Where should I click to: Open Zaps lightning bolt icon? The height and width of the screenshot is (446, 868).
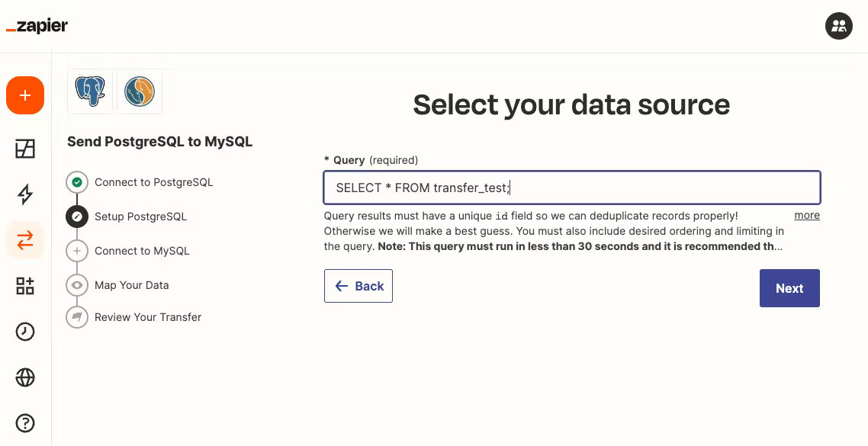pos(25,194)
